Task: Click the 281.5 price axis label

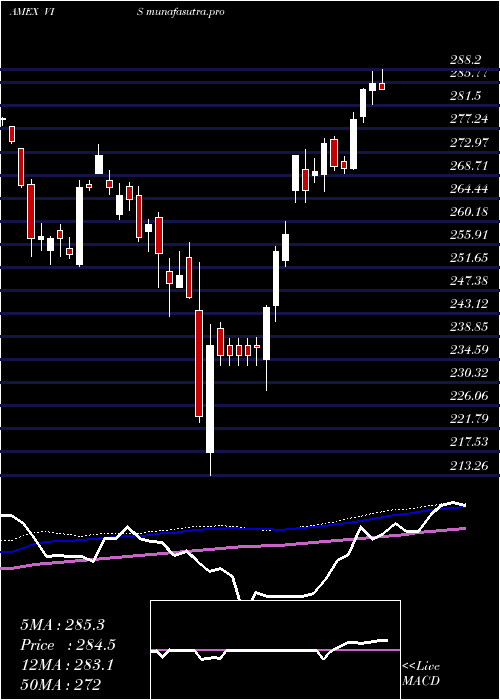Action: pos(465,96)
